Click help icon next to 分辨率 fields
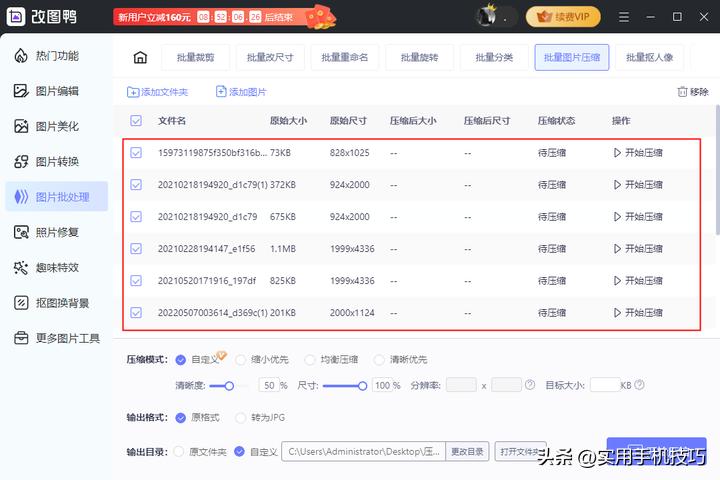Screen dimensions: 720x480 [530, 385]
